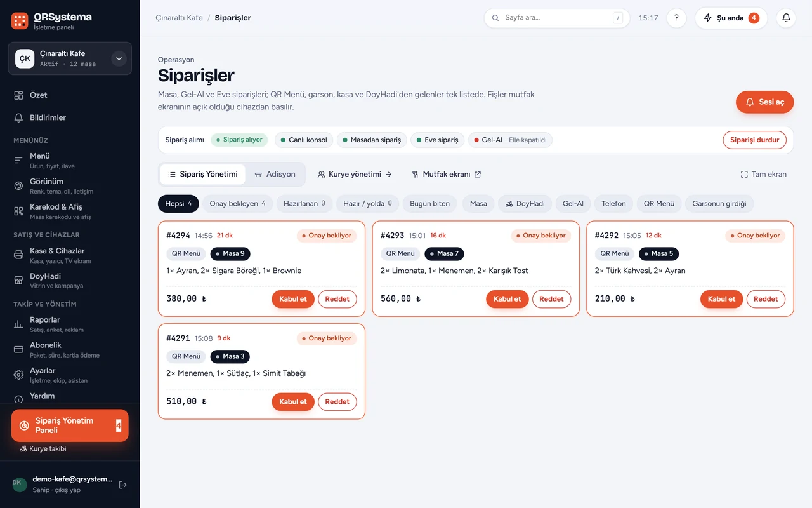Click the Bildirimler bell icon in sidebar

(x=18, y=118)
